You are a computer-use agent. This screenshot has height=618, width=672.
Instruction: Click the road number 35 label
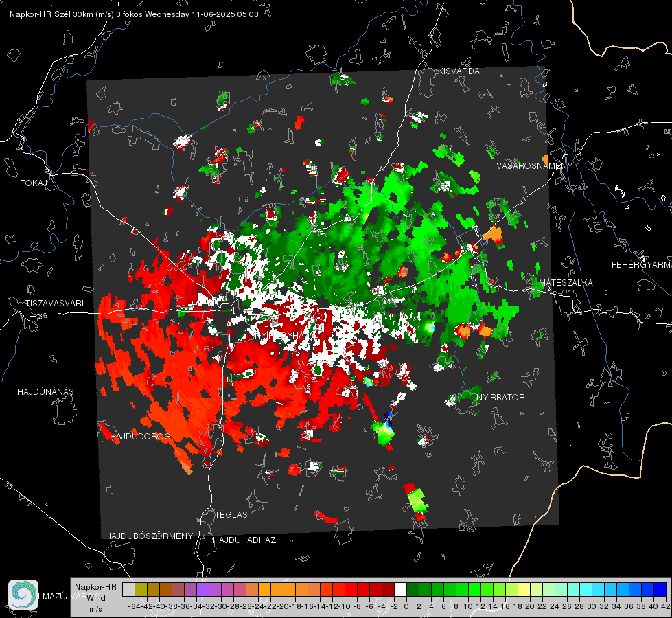(8, 485)
